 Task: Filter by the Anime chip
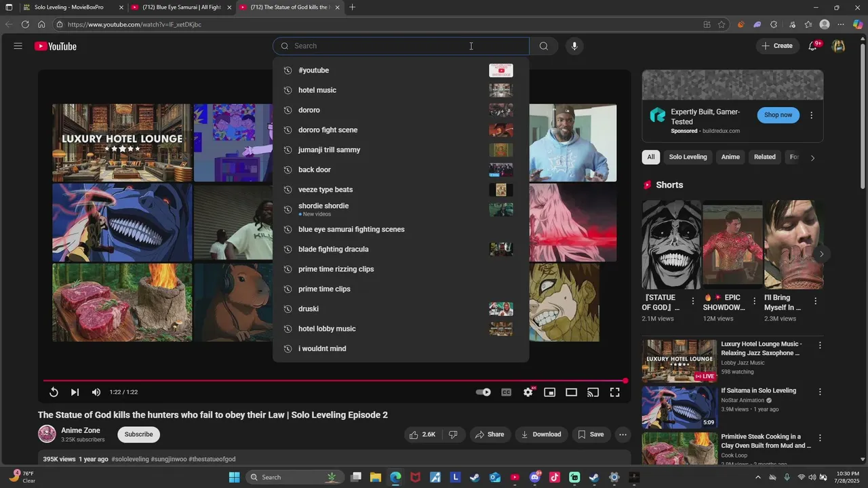tap(730, 157)
